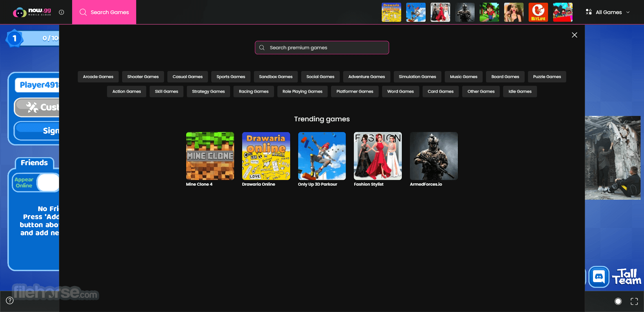Close the search overlay with the X
The image size is (644, 312).
[x=574, y=35]
